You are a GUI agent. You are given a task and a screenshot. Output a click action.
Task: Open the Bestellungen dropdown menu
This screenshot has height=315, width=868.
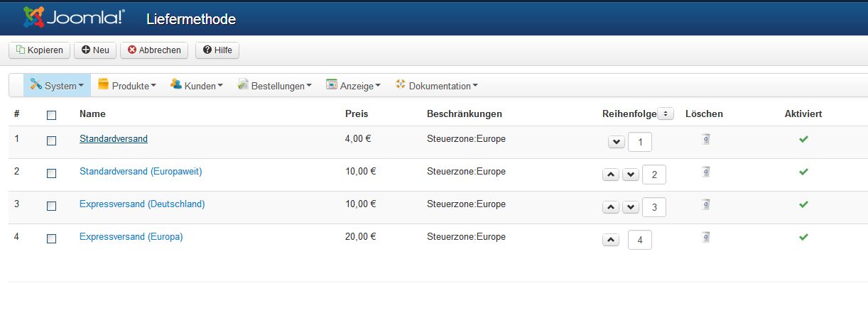pyautogui.click(x=275, y=85)
